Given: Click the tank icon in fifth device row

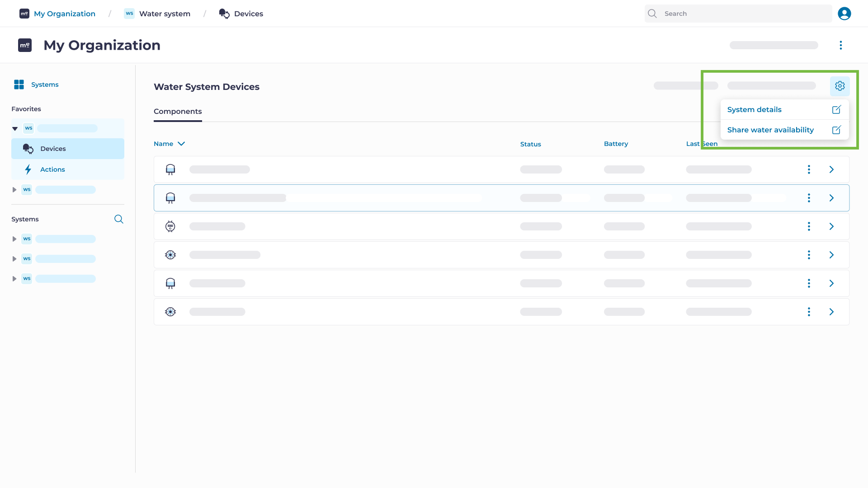Looking at the screenshot, I should (170, 283).
